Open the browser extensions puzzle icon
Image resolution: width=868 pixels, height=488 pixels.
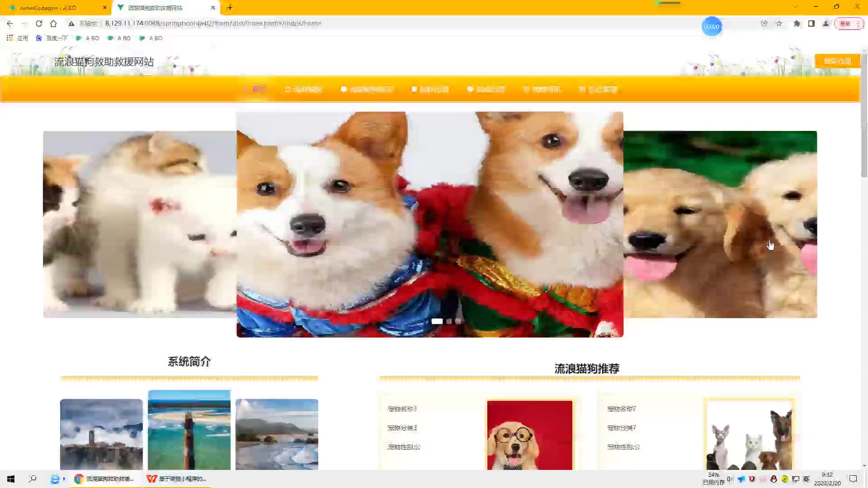[x=797, y=23]
